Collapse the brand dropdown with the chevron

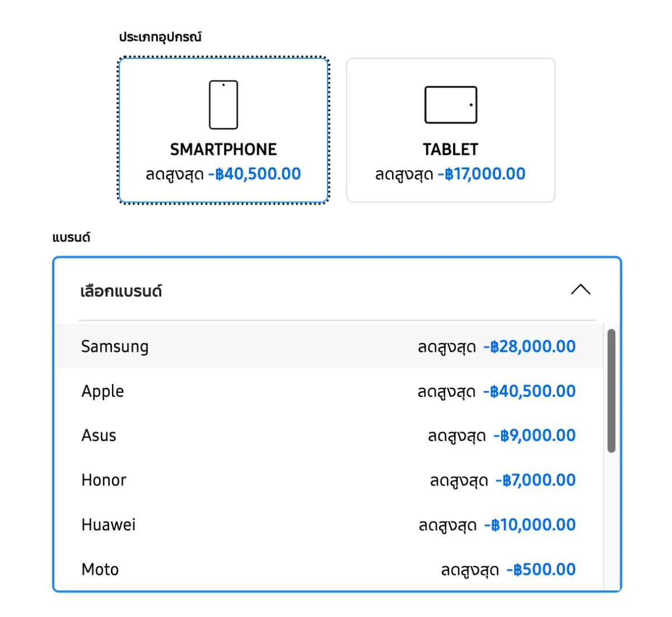coord(581,290)
